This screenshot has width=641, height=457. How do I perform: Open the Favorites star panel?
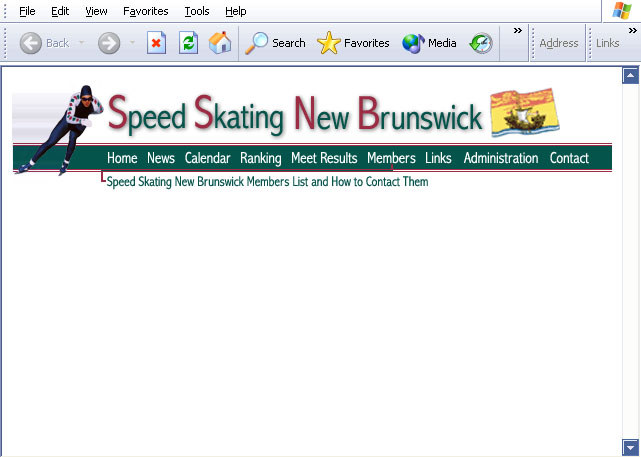click(x=353, y=43)
